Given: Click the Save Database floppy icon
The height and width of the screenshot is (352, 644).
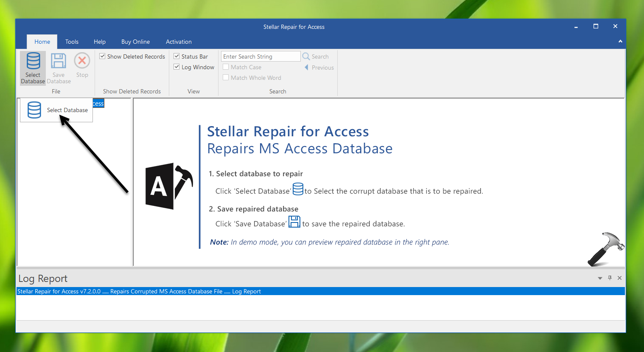Looking at the screenshot, I should (59, 61).
